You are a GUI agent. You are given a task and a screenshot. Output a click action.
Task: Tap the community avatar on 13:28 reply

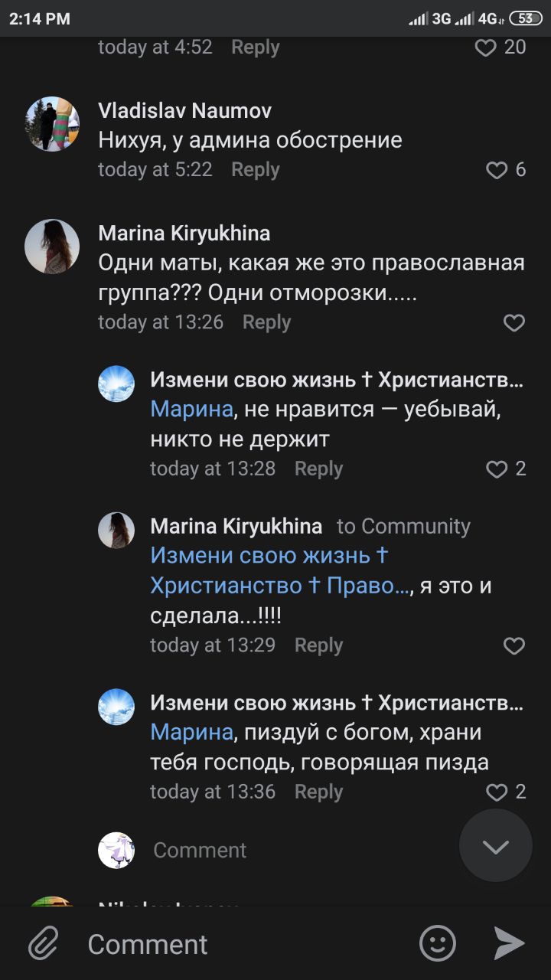116,384
